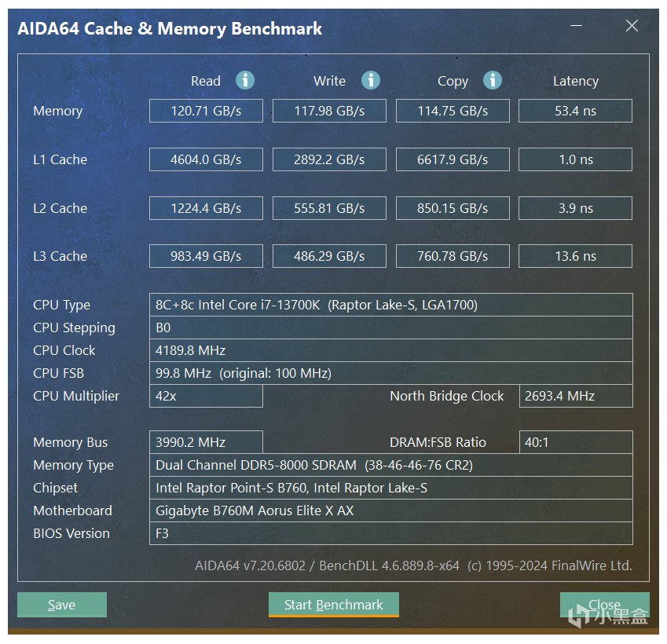The height and width of the screenshot is (644, 667).
Task: Click the L1 Cache row label
Action: coord(60,159)
